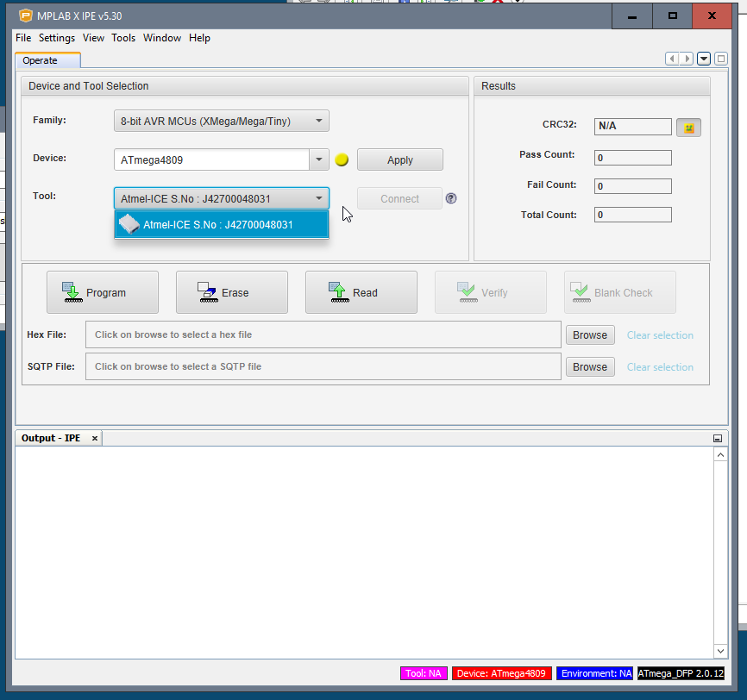Click the magenta Tool: NA status label
This screenshot has width=747, height=700.
click(x=424, y=673)
